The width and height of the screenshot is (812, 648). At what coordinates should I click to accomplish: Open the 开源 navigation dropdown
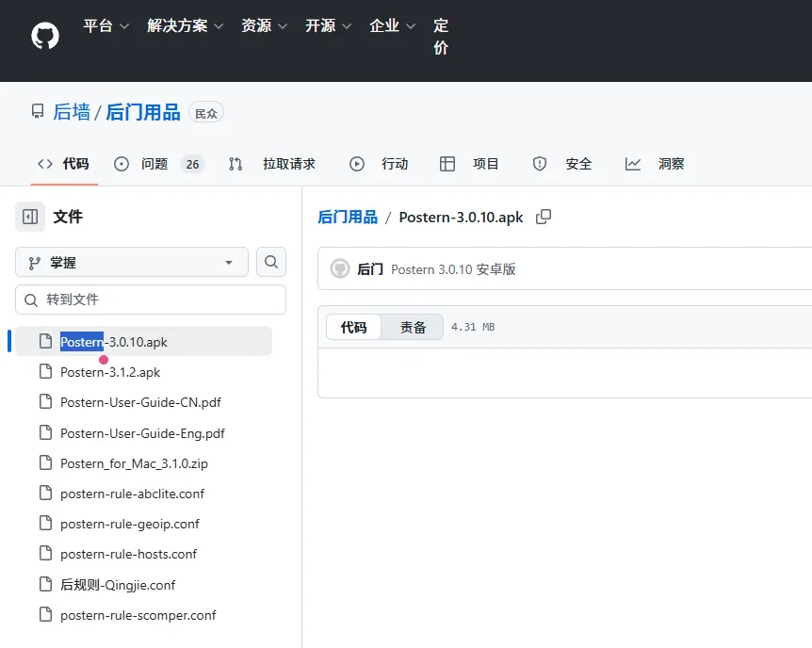pyautogui.click(x=320, y=25)
